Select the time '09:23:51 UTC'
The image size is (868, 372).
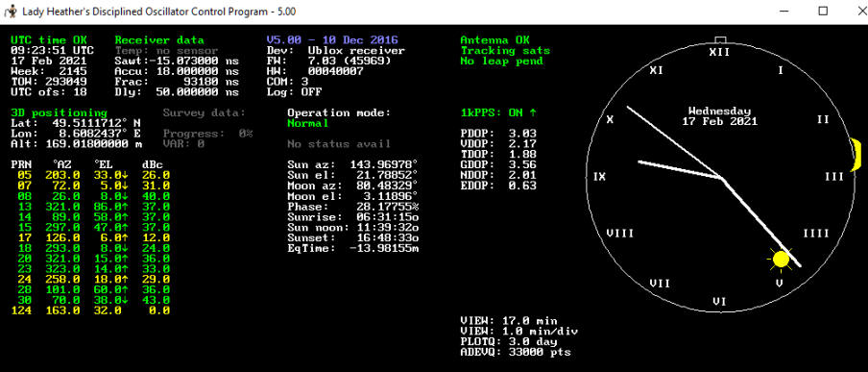pyautogui.click(x=53, y=50)
